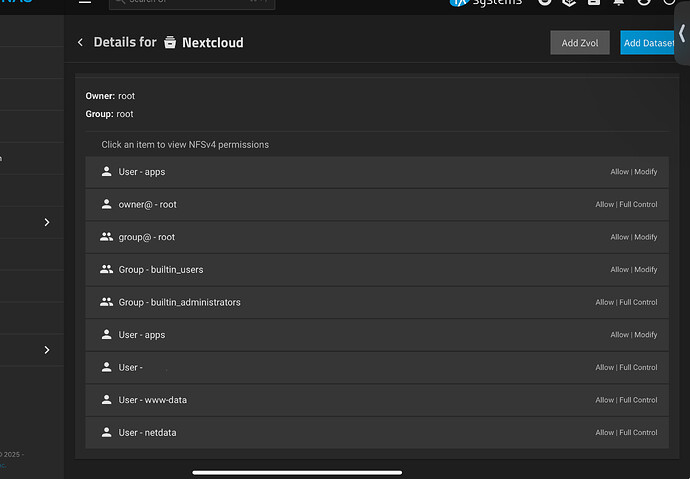Tap the iPad home indicator bar
Screen dimensions: 690x479
click(297, 472)
